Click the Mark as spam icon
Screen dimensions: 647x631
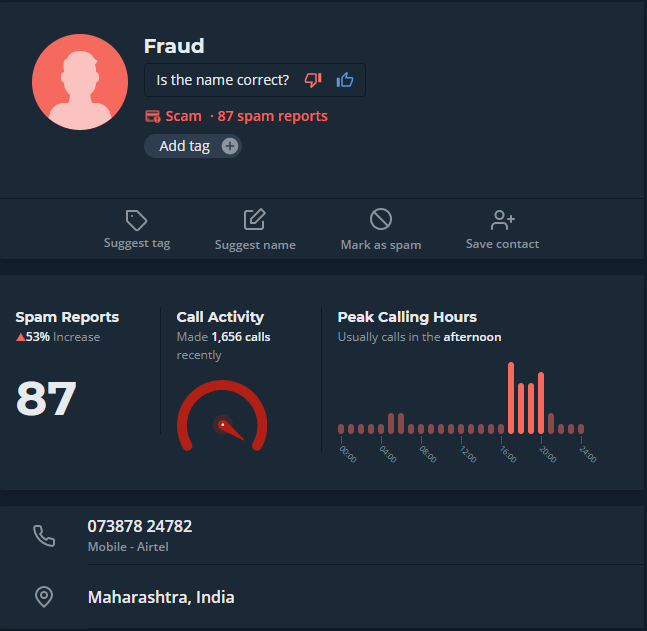380,220
